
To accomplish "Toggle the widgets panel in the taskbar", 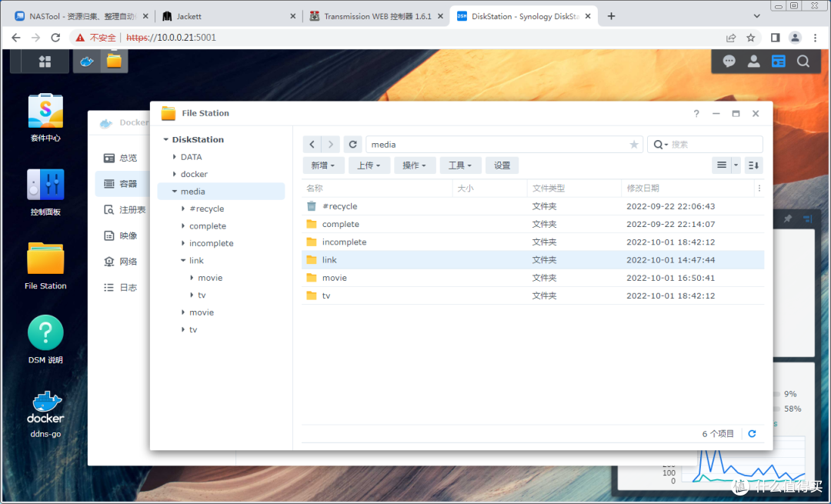I will [x=778, y=61].
